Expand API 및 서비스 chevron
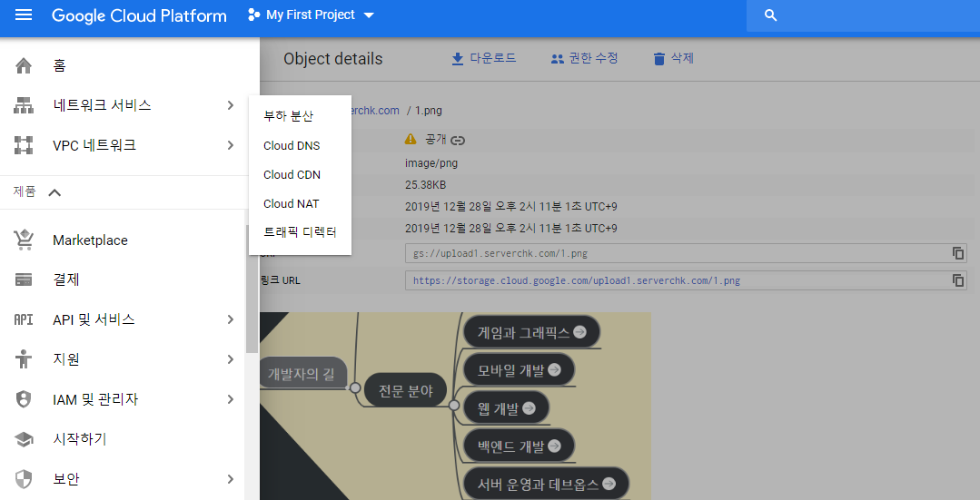Image resolution: width=980 pixels, height=500 pixels. 231,319
